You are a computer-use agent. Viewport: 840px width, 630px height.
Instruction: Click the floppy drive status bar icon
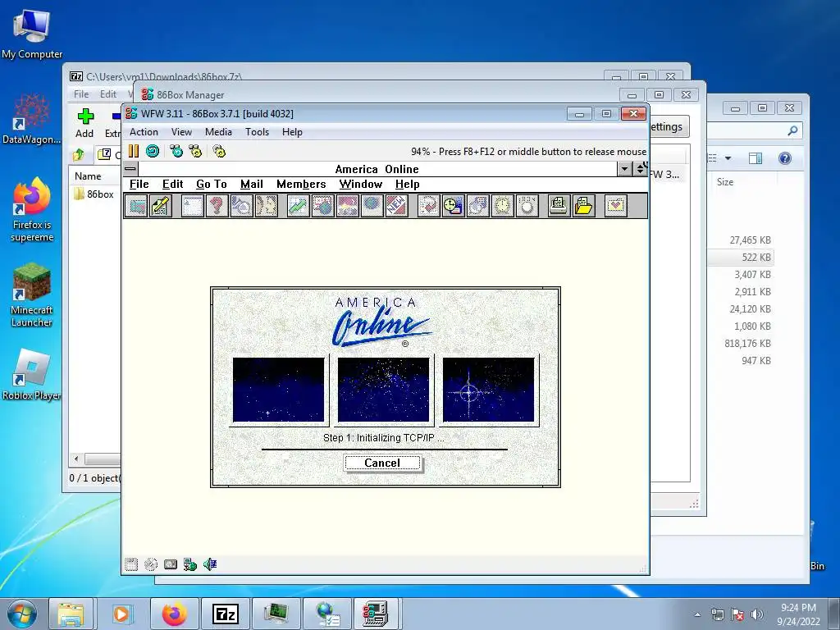[131, 564]
